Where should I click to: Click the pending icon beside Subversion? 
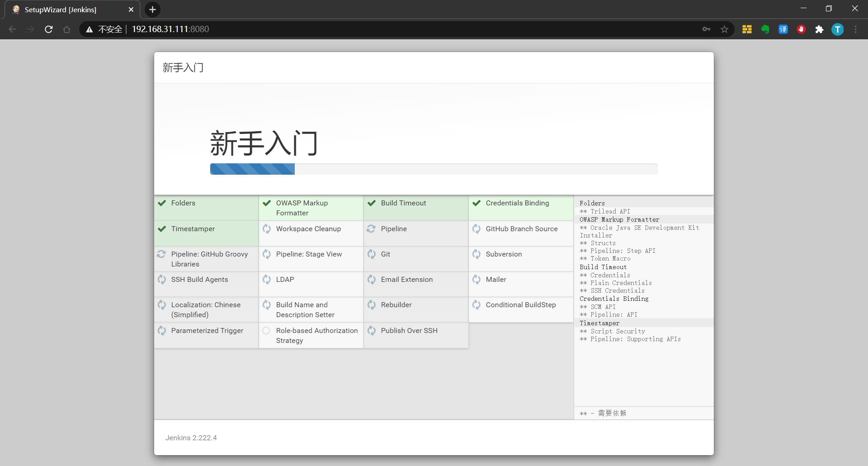[x=476, y=254]
